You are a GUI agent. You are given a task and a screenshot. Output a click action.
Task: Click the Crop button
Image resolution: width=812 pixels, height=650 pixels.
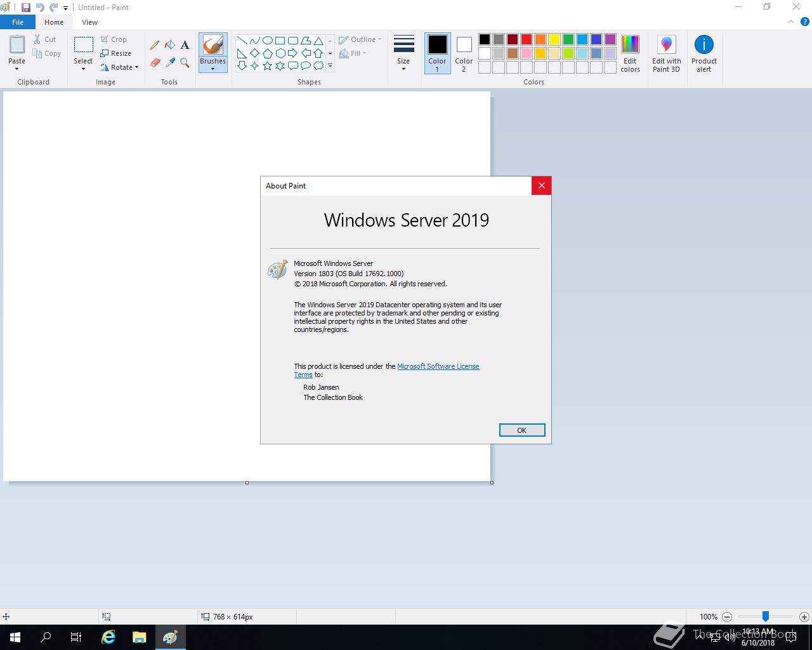pyautogui.click(x=114, y=39)
